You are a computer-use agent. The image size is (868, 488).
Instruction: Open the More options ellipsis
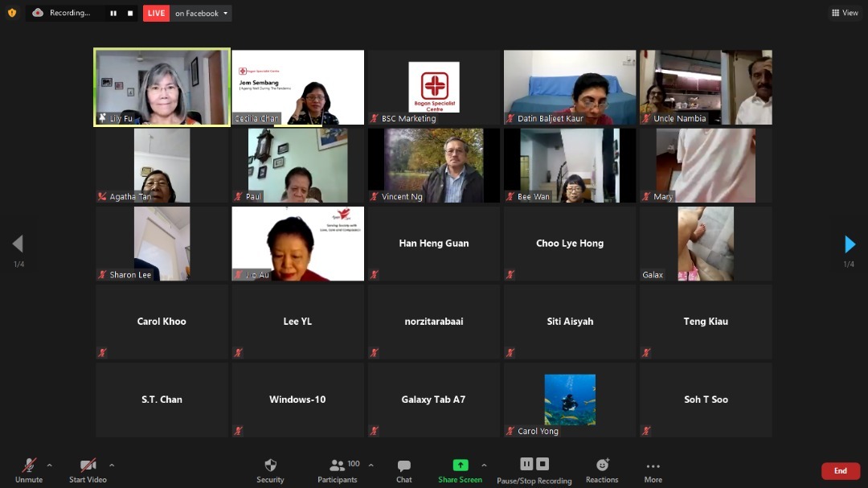coord(653,466)
